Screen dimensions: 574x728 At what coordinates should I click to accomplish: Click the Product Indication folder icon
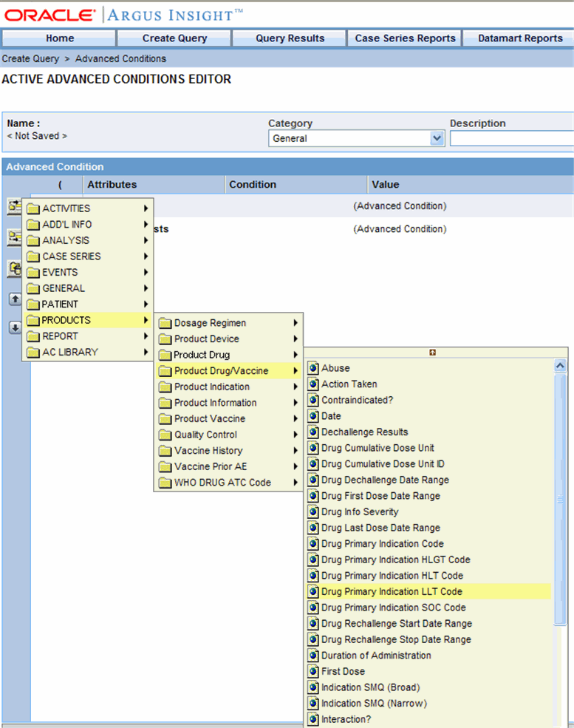click(x=165, y=387)
